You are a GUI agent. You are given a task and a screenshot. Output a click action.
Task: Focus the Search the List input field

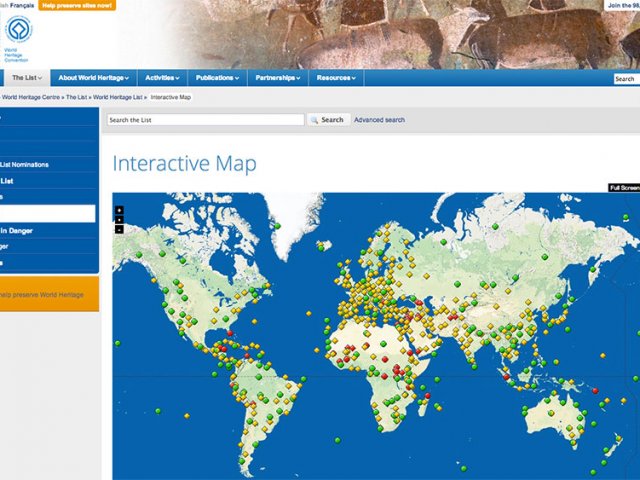coord(205,120)
